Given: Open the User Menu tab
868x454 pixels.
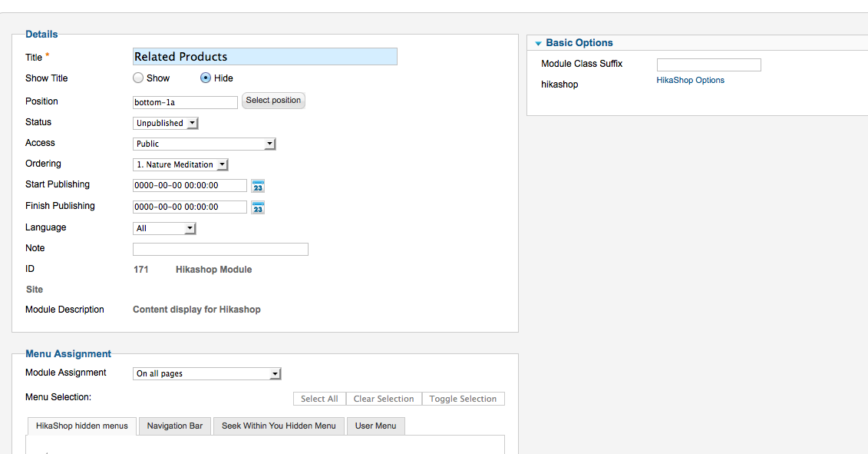Looking at the screenshot, I should [375, 426].
